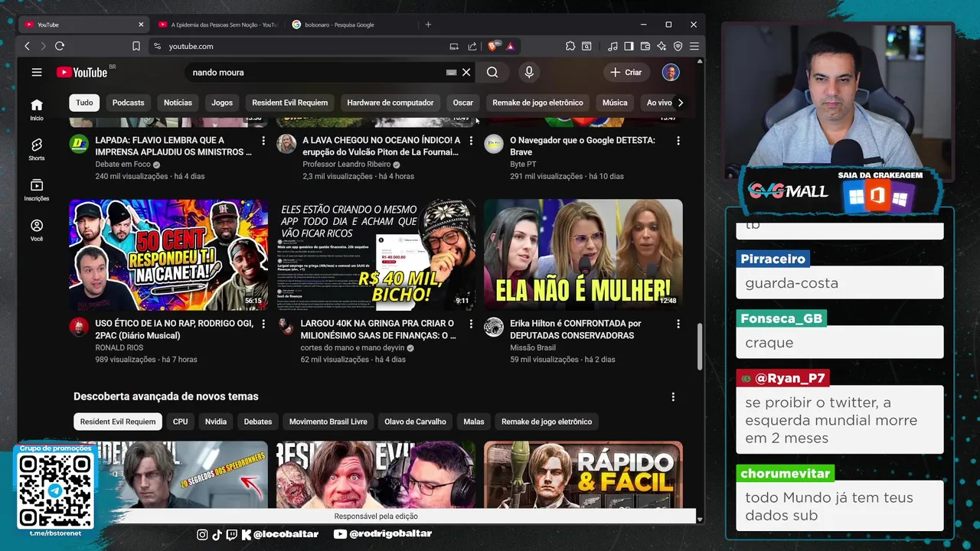Screen dimensions: 980x551
Task: Click the YouTube logo
Action: (x=81, y=72)
